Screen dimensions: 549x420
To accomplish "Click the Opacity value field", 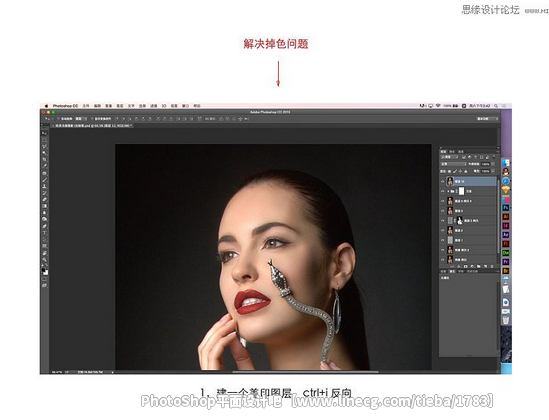I will (485, 164).
